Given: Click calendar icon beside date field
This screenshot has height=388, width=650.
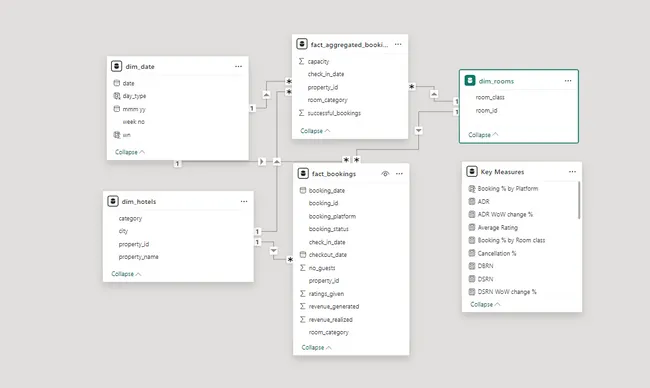Looking at the screenshot, I should point(116,83).
